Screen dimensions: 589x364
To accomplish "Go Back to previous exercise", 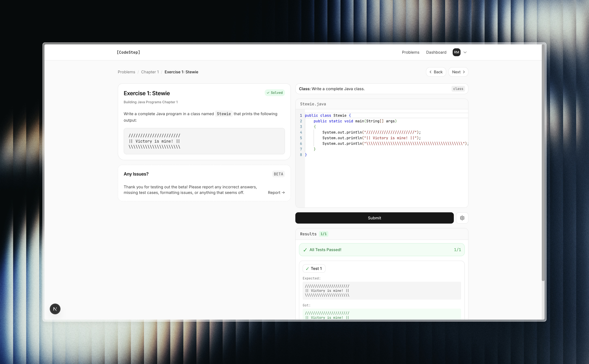I will coord(436,72).
